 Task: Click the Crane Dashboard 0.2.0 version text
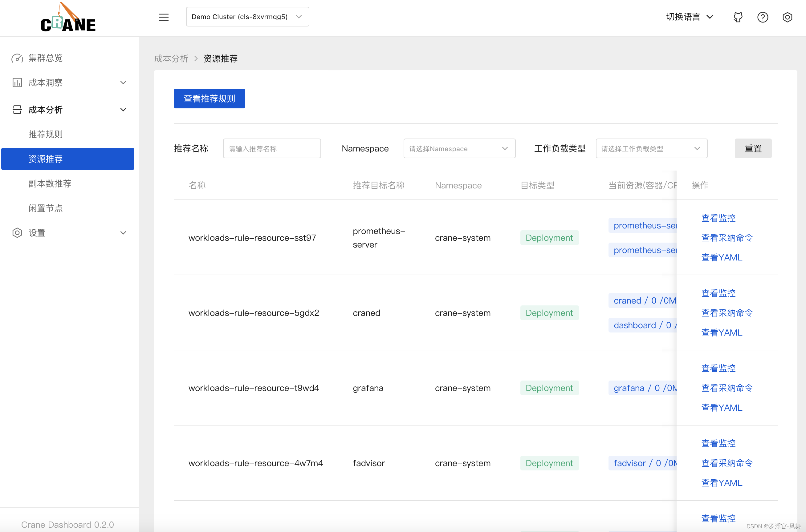click(x=67, y=524)
